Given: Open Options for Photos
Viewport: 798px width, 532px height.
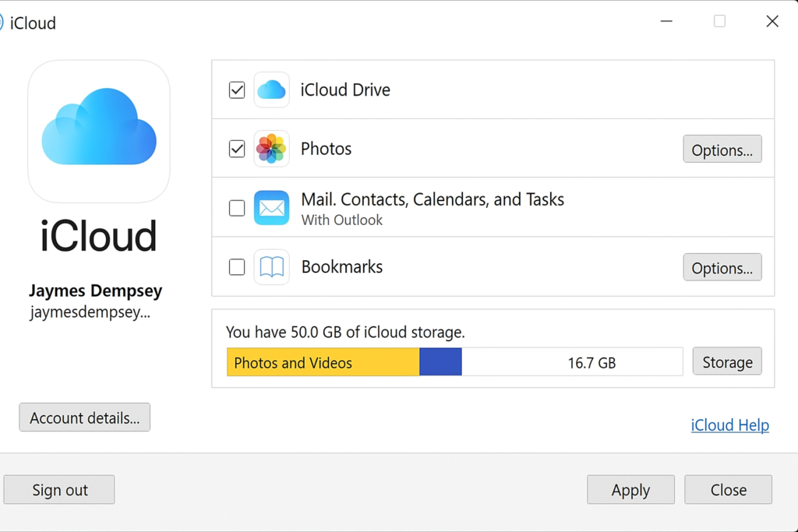Looking at the screenshot, I should tap(722, 150).
